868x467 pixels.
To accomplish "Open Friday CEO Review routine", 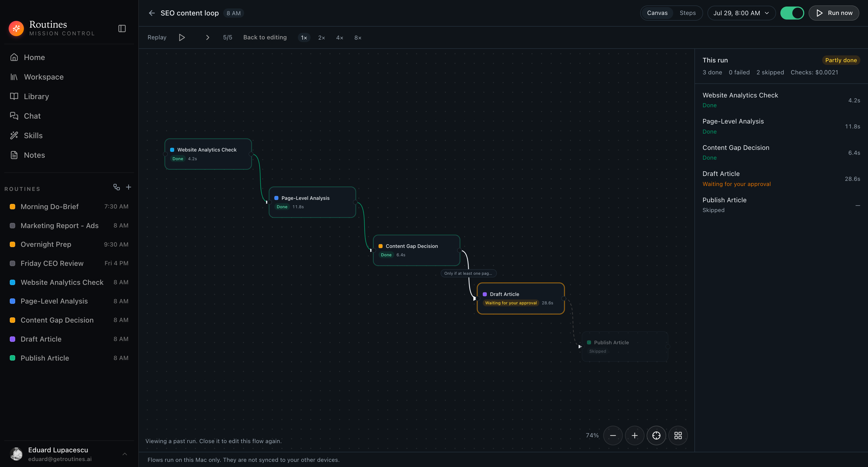I will [x=69, y=263].
